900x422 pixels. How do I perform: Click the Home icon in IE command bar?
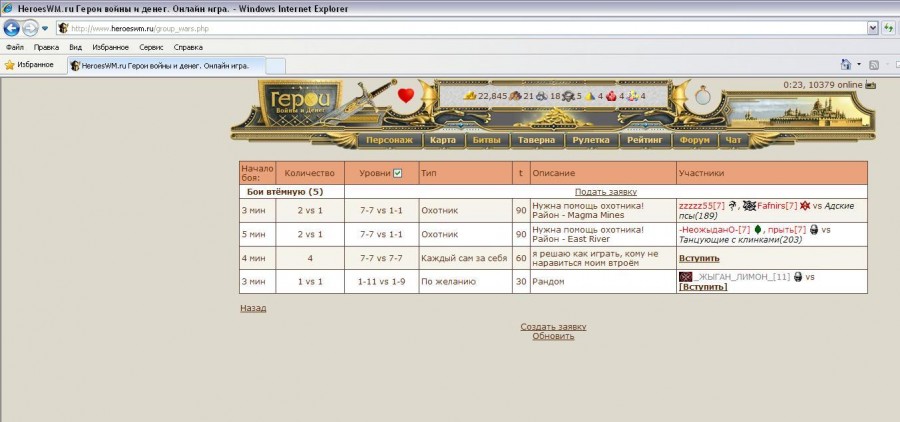coord(845,65)
